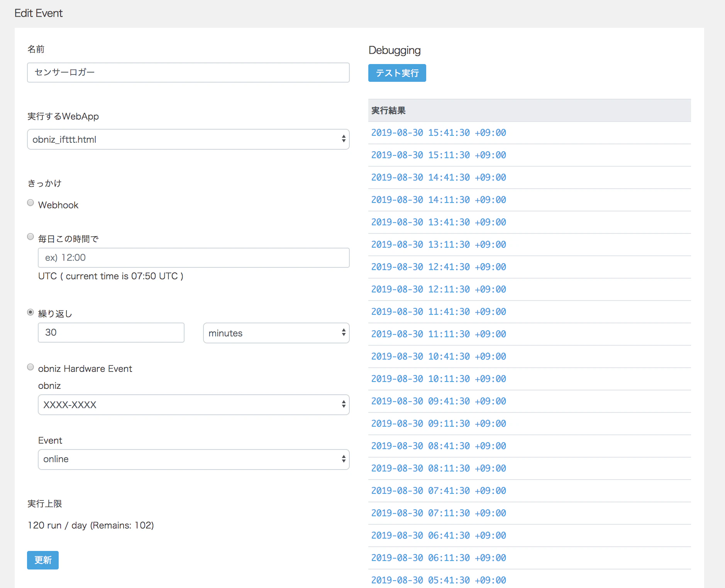
Task: Open result 2019-08-30 11:11:30 +09:00
Action: (439, 334)
